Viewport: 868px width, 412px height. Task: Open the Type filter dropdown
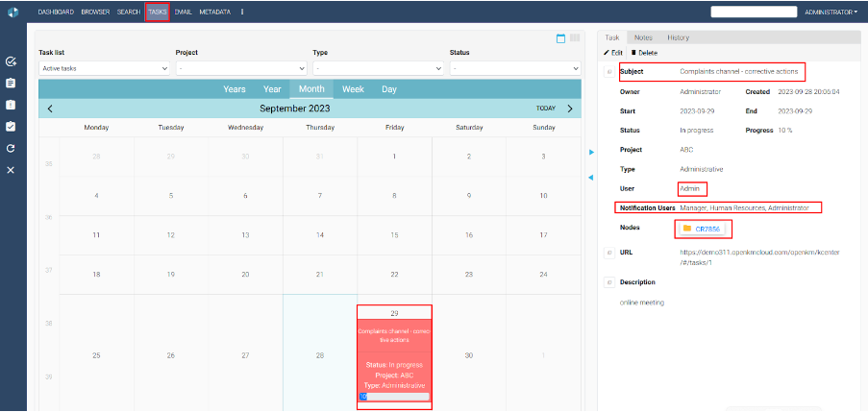click(x=378, y=68)
